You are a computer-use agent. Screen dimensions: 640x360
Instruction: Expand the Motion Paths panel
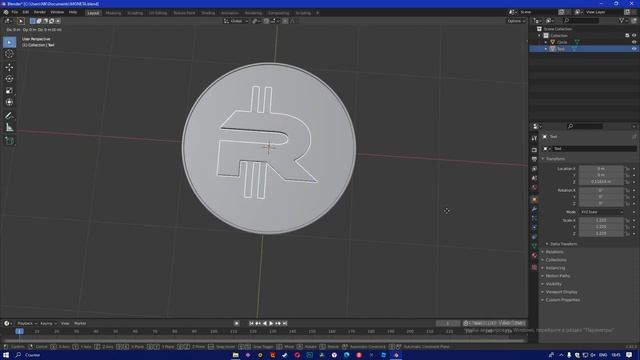coord(558,276)
